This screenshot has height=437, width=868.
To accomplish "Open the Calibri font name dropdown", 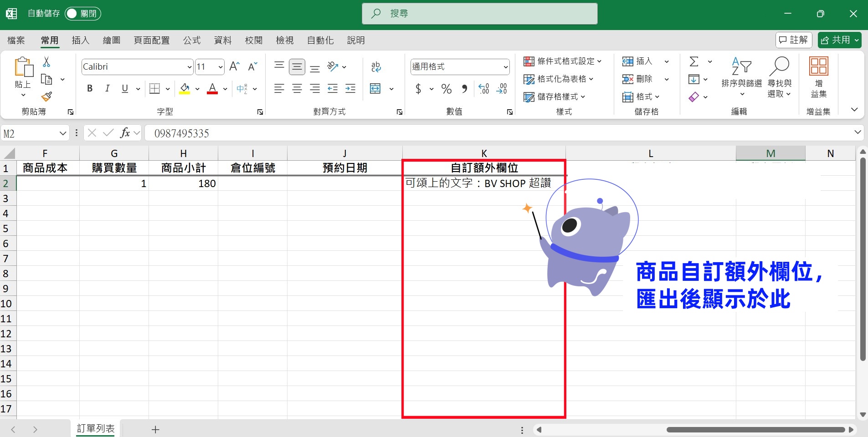I will [x=190, y=67].
